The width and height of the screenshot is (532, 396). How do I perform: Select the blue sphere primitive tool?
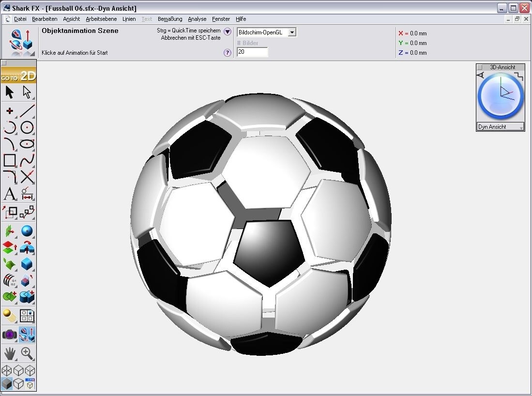tap(27, 231)
